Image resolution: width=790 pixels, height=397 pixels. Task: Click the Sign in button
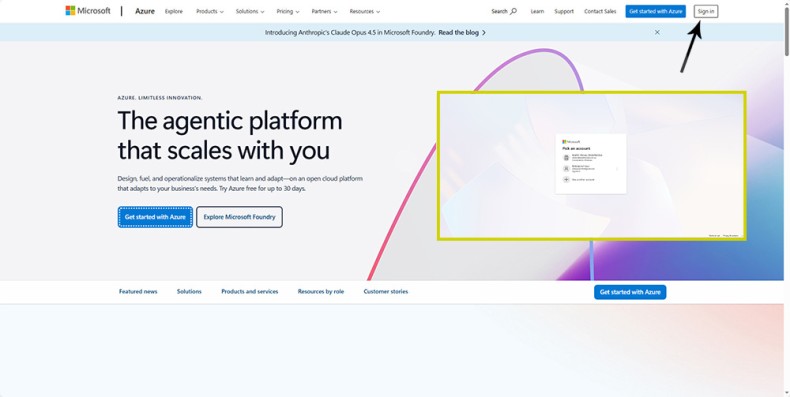click(706, 11)
